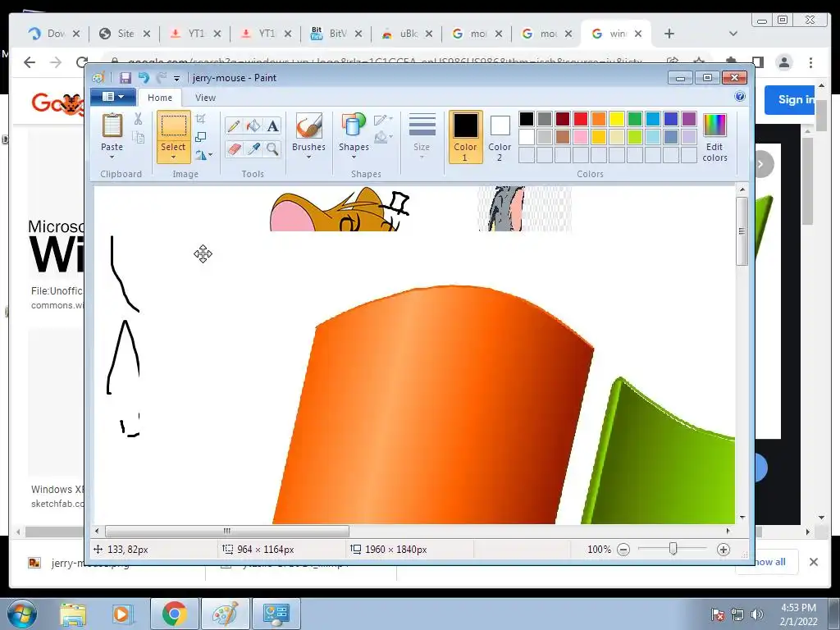The image size is (840, 630).
Task: Click the Paste clipboard icon
Action: click(x=112, y=126)
